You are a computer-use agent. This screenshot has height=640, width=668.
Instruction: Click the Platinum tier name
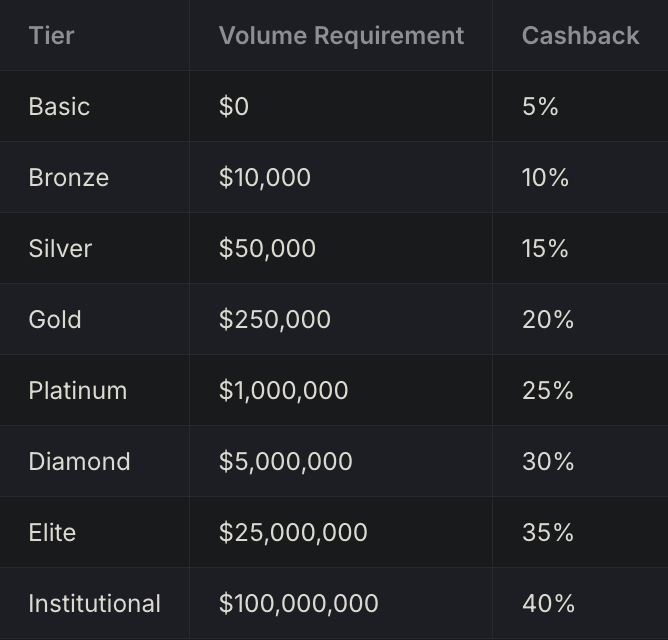point(77,391)
